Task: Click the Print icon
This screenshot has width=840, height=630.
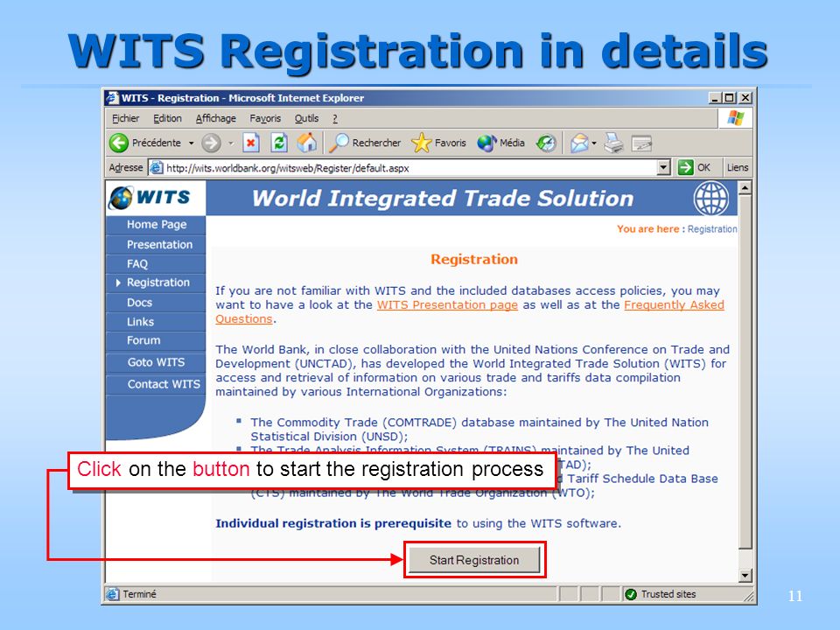Action: coord(613,143)
